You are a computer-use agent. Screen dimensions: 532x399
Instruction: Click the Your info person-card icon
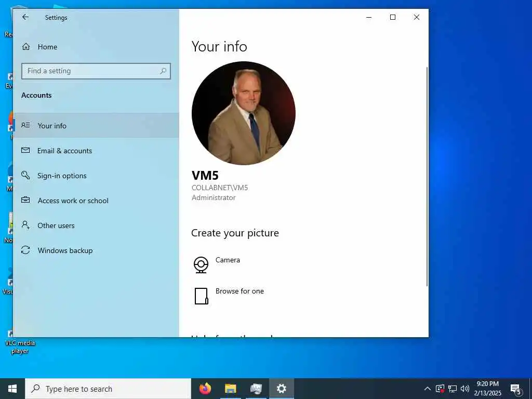point(25,125)
